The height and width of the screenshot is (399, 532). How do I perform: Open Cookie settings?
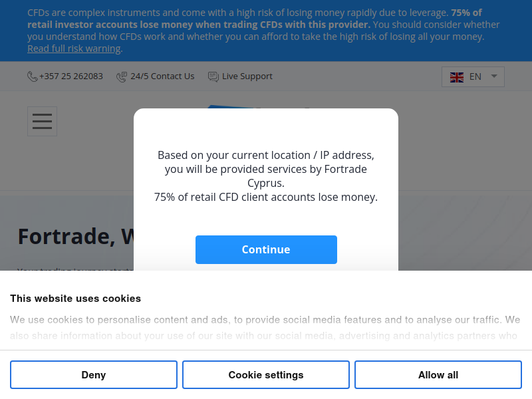266,374
